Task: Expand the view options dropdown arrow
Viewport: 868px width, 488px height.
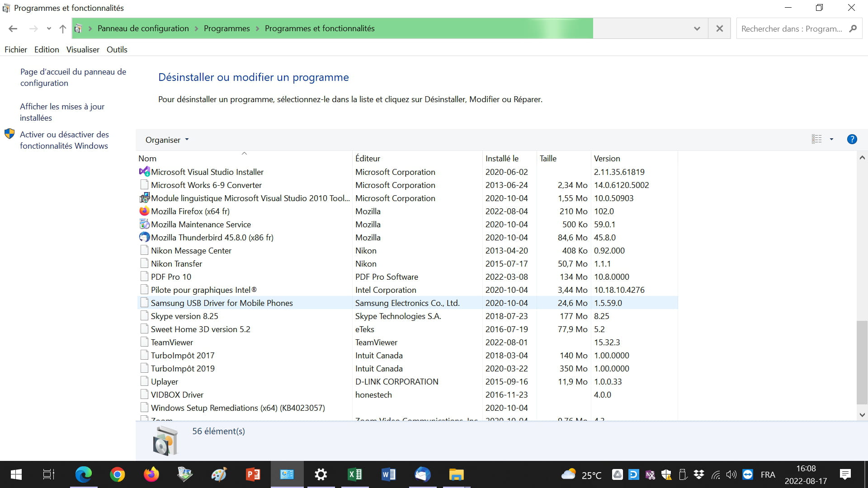Action: tap(831, 139)
